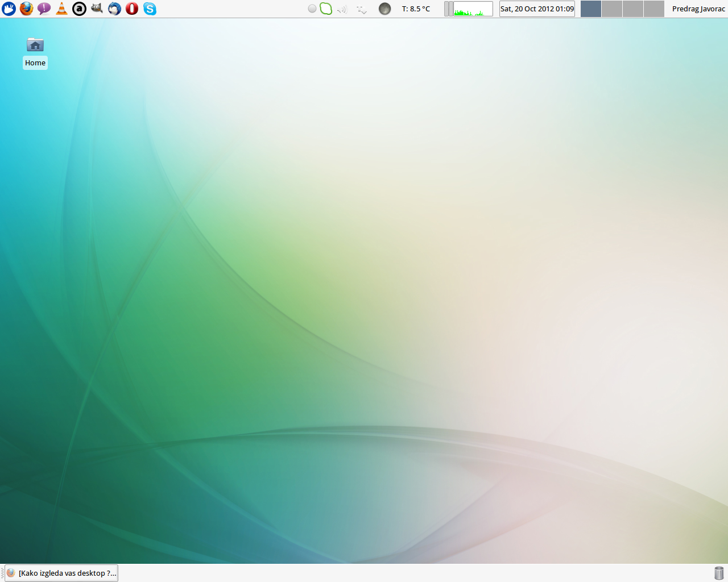Click the black circled 'a' launcher

(x=79, y=9)
